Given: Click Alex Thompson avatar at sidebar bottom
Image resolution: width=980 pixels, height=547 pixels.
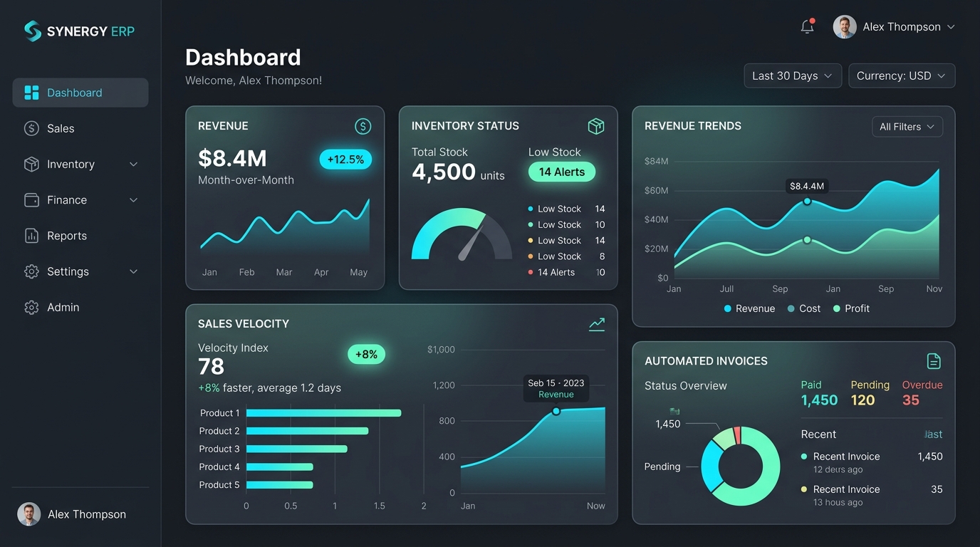Looking at the screenshot, I should 29,514.
